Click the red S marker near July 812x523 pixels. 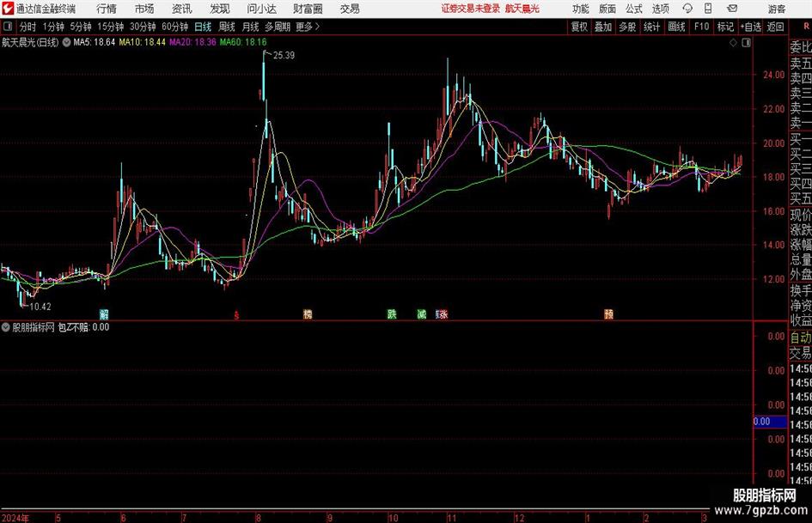[236, 315]
